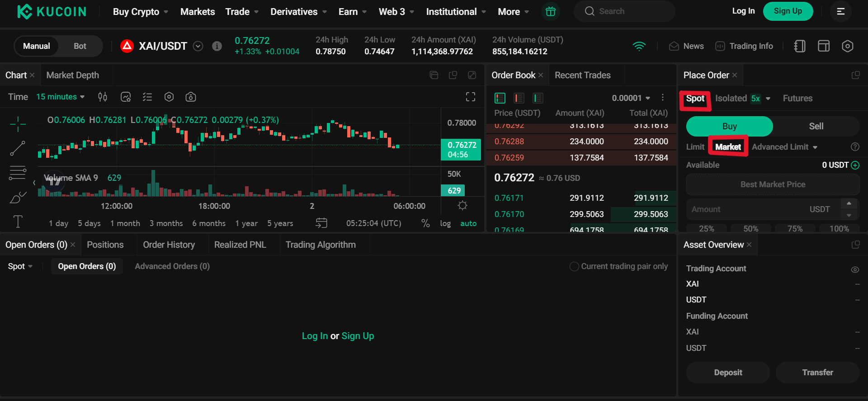The height and width of the screenshot is (401, 868).
Task: Pop out the Place Order panel
Action: (x=856, y=75)
